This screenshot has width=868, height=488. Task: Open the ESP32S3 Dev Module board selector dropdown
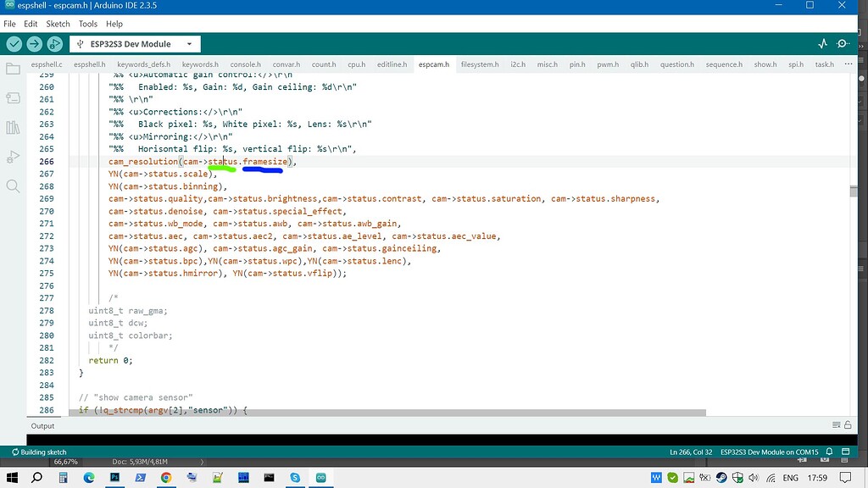(x=136, y=43)
